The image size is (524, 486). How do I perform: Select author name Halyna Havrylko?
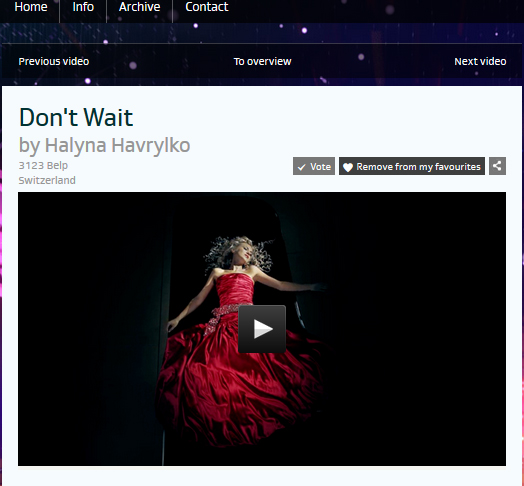[117, 145]
